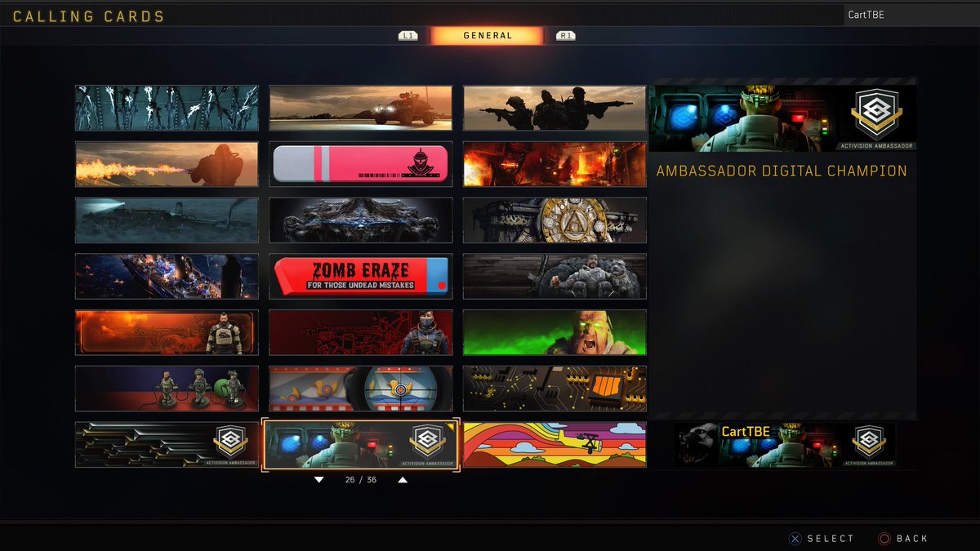The height and width of the screenshot is (551, 980).
Task: Pick the dark alien symmetrical calling card
Action: tap(361, 220)
